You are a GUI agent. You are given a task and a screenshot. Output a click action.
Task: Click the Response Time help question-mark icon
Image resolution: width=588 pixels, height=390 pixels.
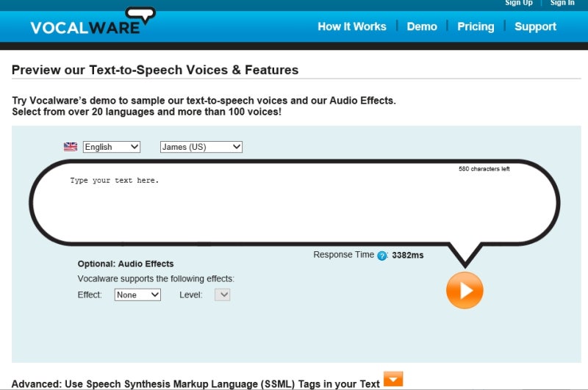(381, 256)
